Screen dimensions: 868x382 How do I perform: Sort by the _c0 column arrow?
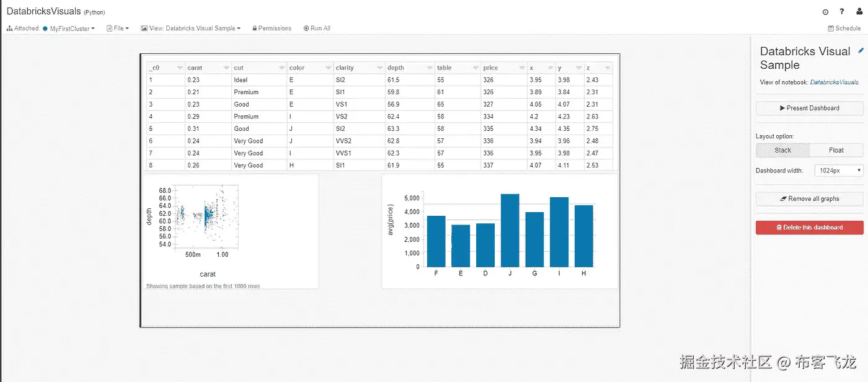pyautogui.click(x=180, y=68)
